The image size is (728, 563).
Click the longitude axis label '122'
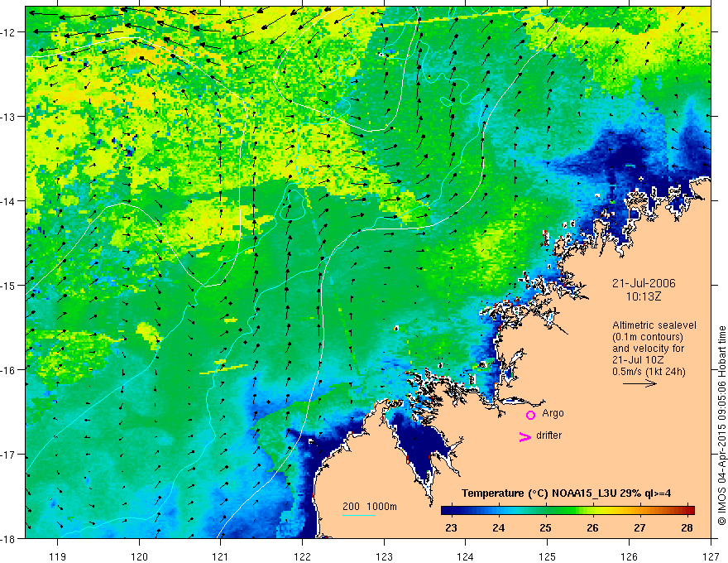[302, 556]
